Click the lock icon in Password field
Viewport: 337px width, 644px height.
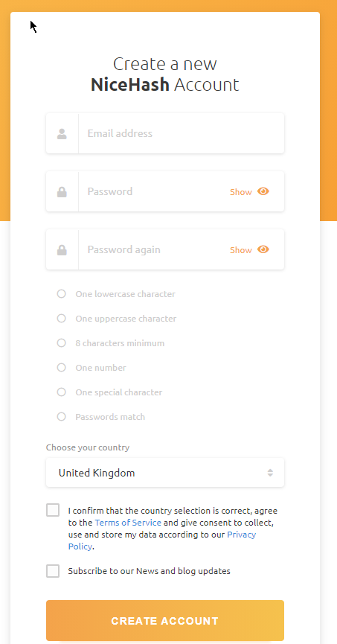(x=62, y=192)
